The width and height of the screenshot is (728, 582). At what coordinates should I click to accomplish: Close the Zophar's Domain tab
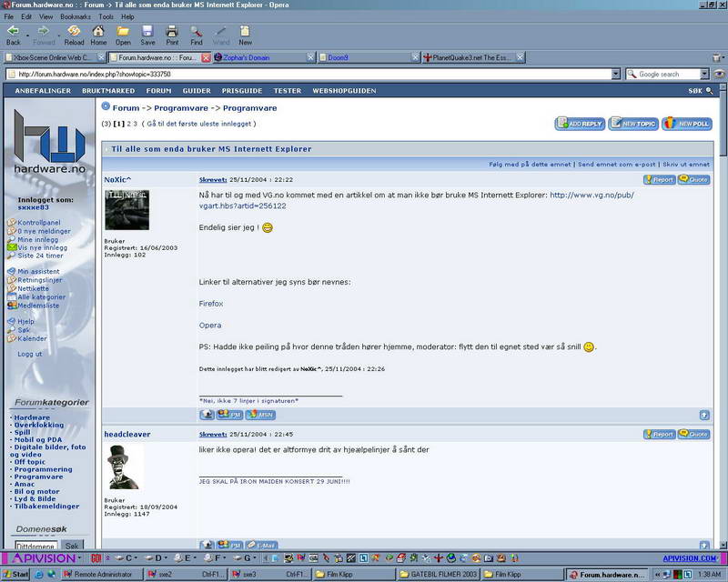coord(310,57)
